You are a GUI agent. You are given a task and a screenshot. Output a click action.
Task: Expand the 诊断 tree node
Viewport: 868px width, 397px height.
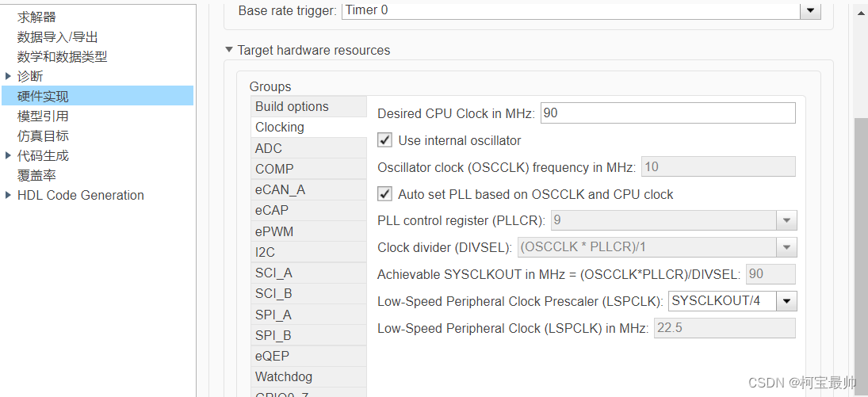(x=9, y=76)
